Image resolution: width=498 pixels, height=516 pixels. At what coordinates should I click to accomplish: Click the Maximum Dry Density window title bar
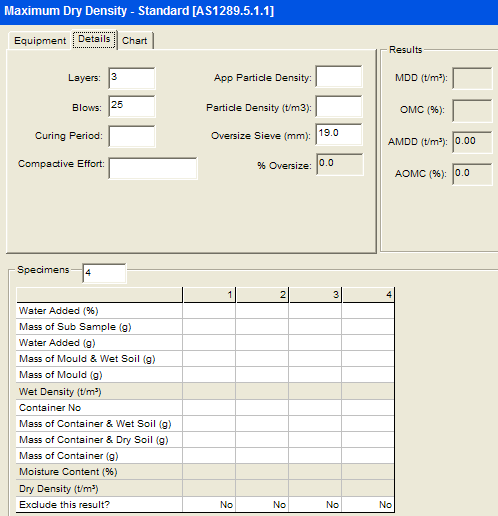tap(249, 12)
